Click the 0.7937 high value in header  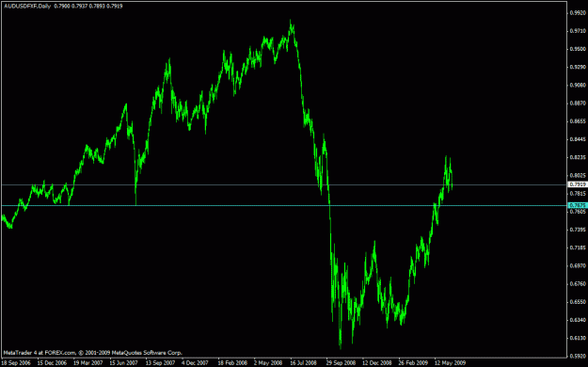79,7
